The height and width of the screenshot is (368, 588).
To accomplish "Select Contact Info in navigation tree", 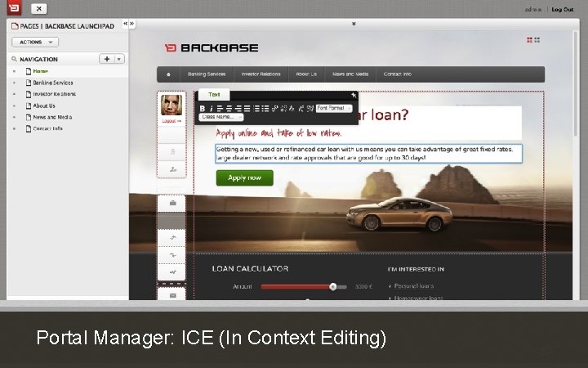I will click(x=47, y=128).
